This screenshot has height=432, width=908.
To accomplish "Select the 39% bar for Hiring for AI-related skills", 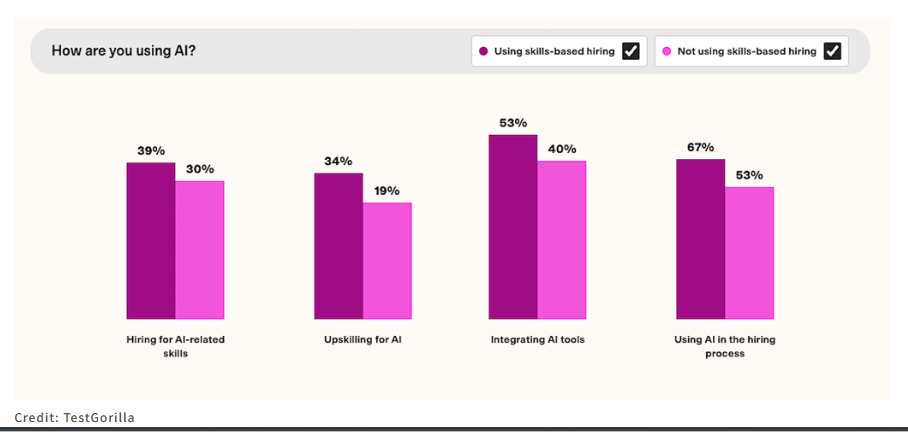I will (151, 241).
